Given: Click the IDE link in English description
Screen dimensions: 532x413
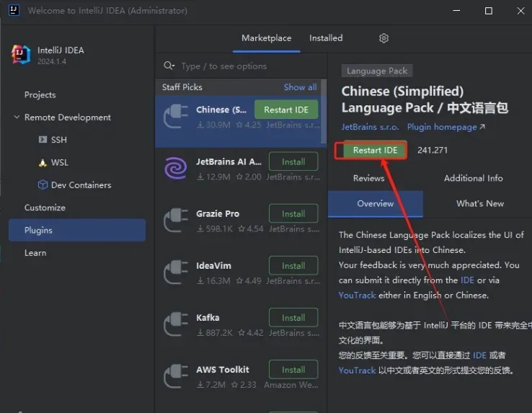Looking at the screenshot, I should tap(467, 280).
